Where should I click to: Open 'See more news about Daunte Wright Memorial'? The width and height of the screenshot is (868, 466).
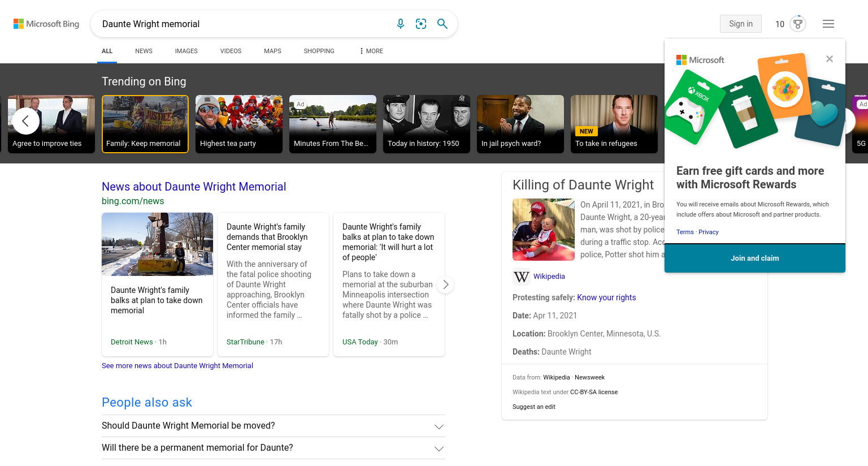pos(177,366)
